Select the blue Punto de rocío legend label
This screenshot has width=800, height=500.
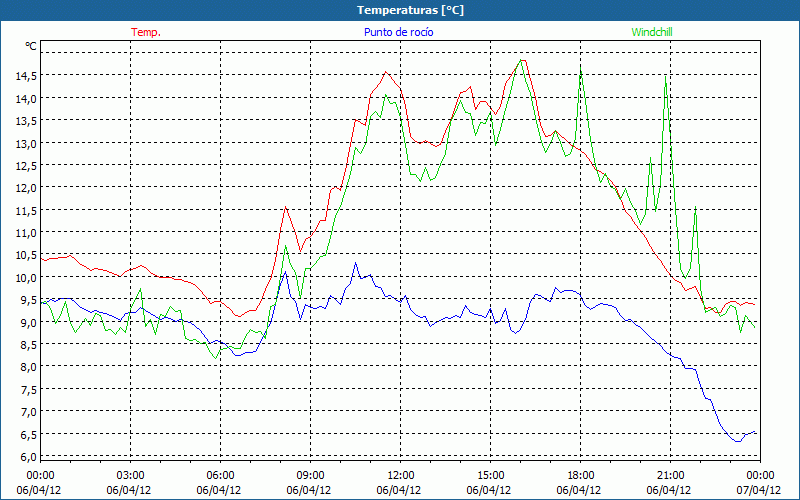pos(398,32)
